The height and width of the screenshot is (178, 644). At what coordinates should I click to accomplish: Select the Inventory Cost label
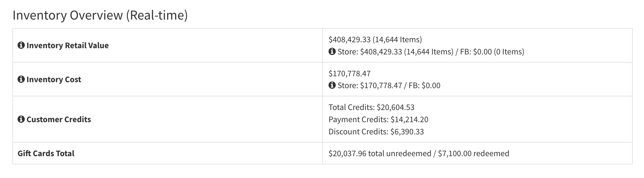click(x=54, y=79)
